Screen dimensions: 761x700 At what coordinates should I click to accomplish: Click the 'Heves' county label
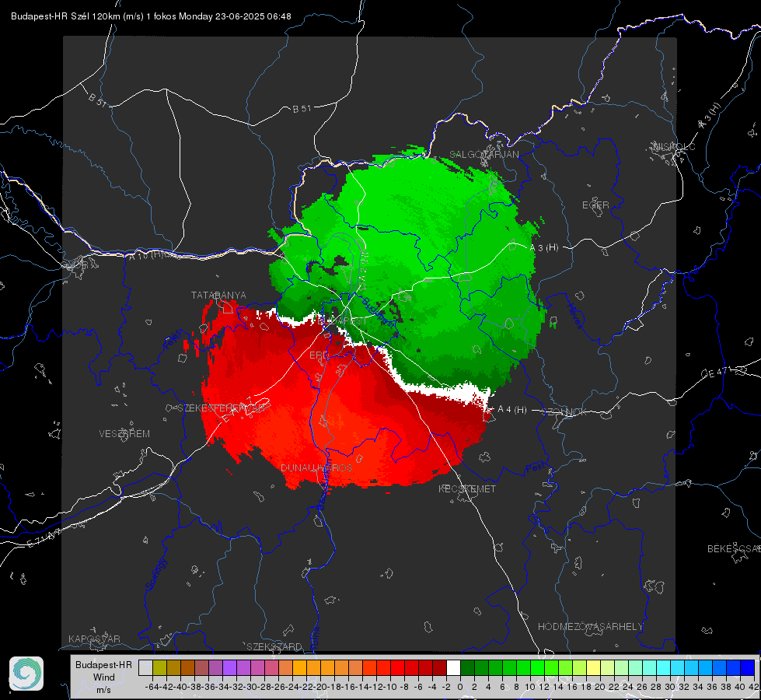click(x=574, y=317)
